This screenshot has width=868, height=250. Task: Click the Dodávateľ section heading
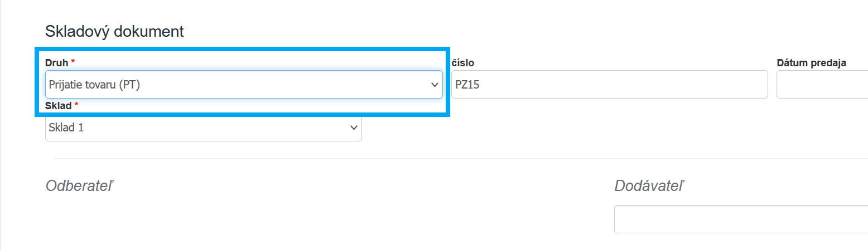click(x=649, y=185)
